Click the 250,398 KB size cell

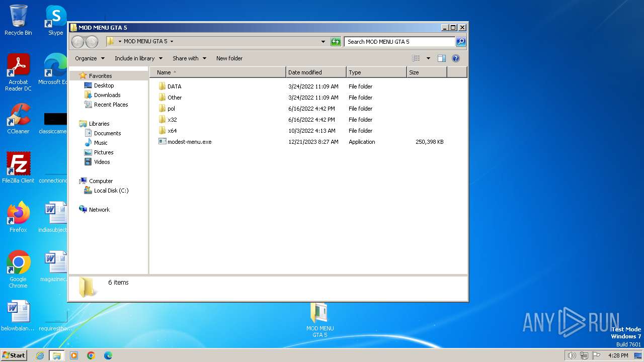coord(430,142)
